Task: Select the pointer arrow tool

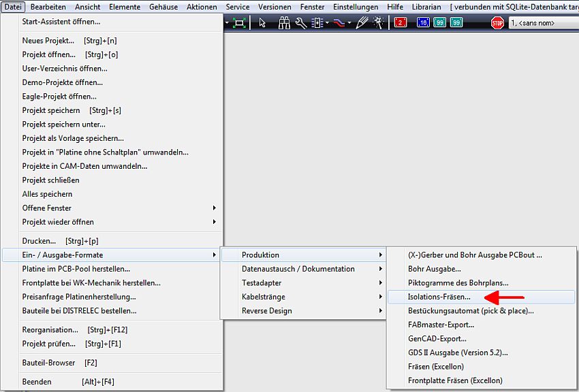Action: [263, 22]
